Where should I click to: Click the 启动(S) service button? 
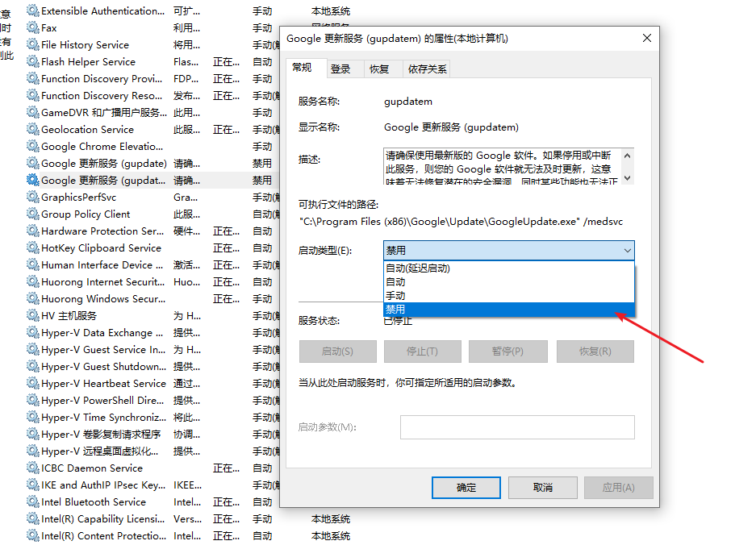point(337,352)
